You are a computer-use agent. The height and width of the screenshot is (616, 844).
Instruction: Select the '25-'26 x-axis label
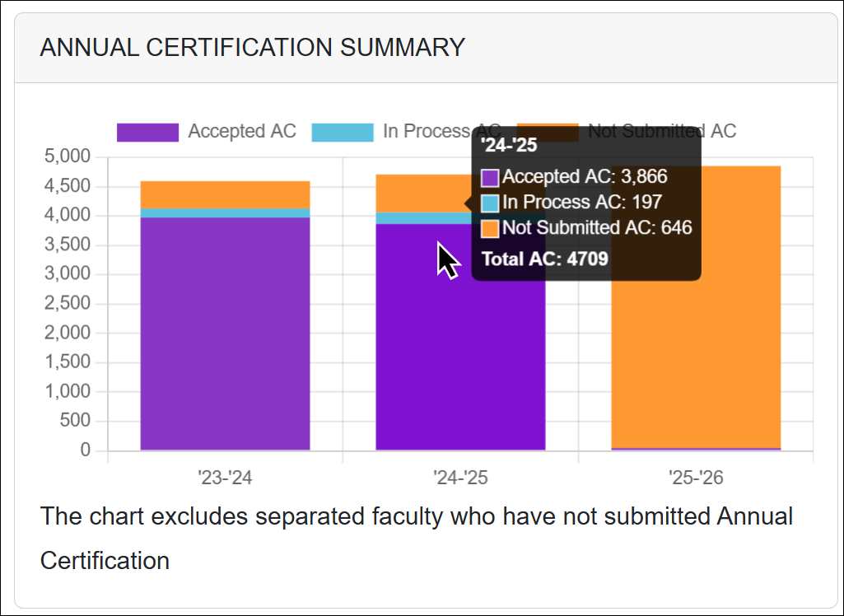point(696,478)
